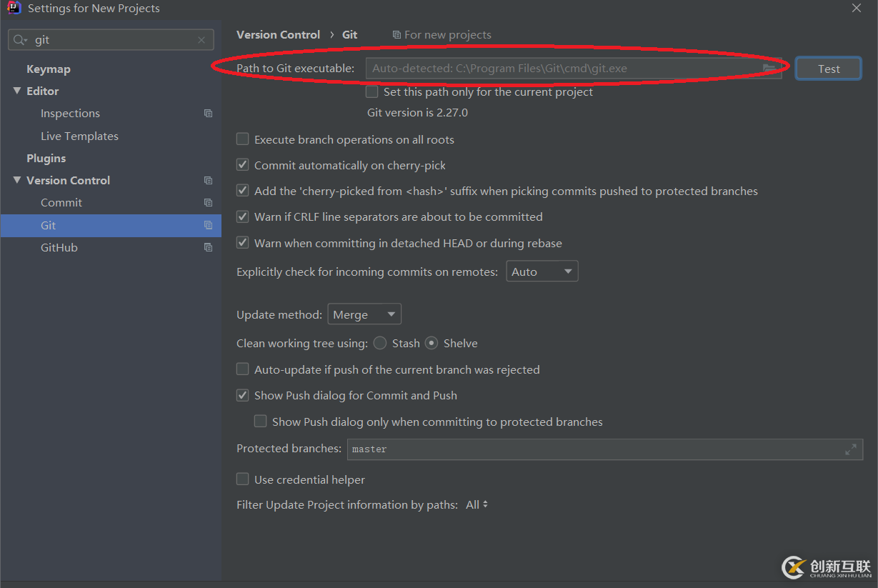
Task: Clear the 'git' search text with X icon
Action: click(x=201, y=40)
